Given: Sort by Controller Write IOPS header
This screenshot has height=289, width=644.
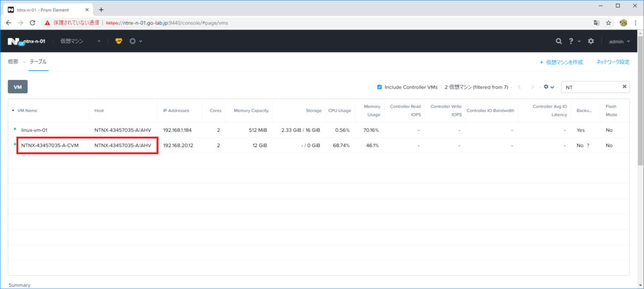Looking at the screenshot, I should click(x=446, y=110).
